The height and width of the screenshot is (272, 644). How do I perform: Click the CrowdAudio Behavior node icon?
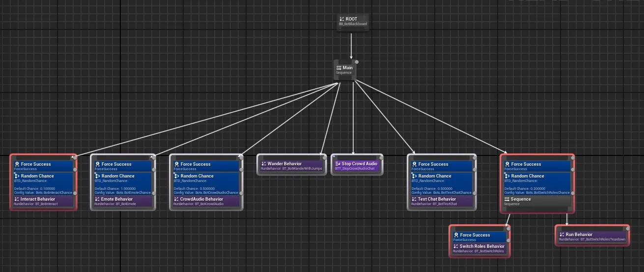click(176, 199)
